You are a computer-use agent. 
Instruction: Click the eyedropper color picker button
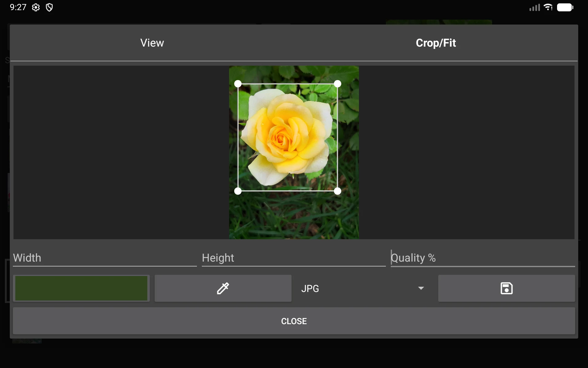click(223, 288)
